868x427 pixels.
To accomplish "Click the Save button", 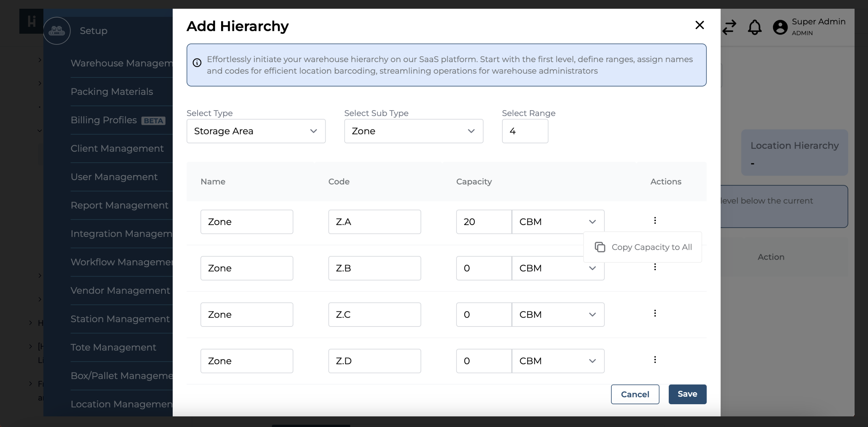I will 687,394.
